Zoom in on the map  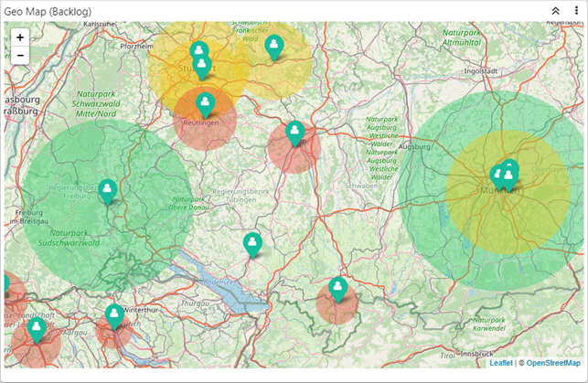[20, 37]
